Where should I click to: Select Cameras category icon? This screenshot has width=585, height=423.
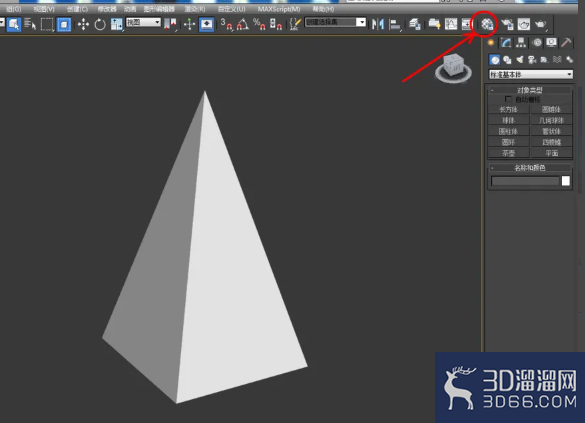532,60
